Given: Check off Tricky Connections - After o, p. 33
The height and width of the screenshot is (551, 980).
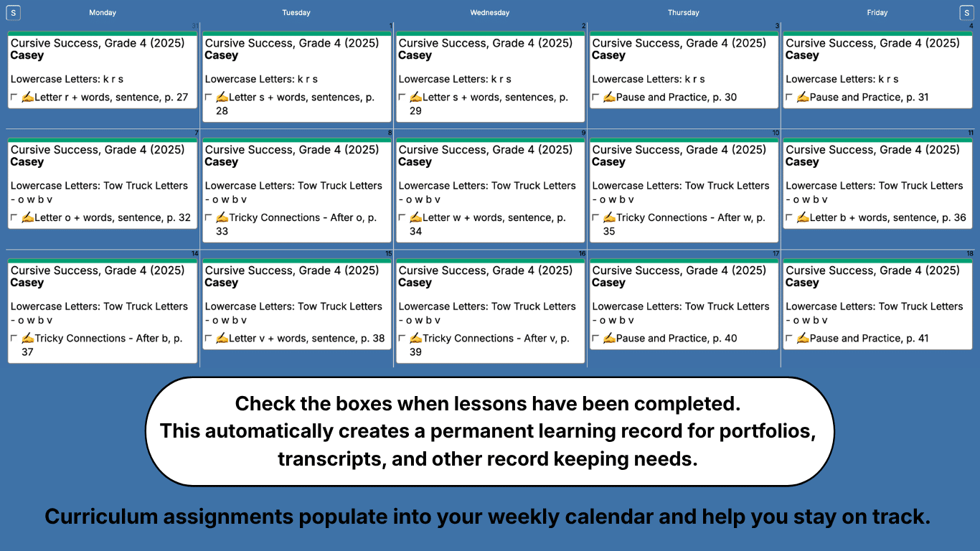Looking at the screenshot, I should [x=209, y=218].
